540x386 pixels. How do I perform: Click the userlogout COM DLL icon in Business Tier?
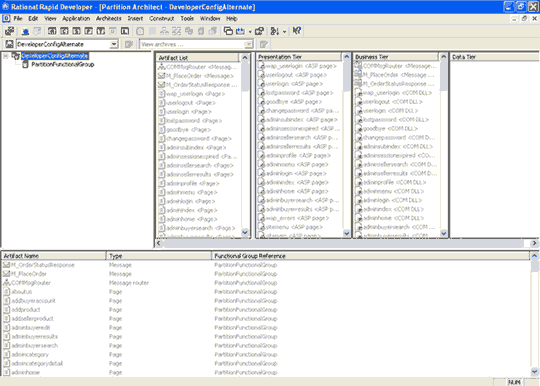point(359,102)
